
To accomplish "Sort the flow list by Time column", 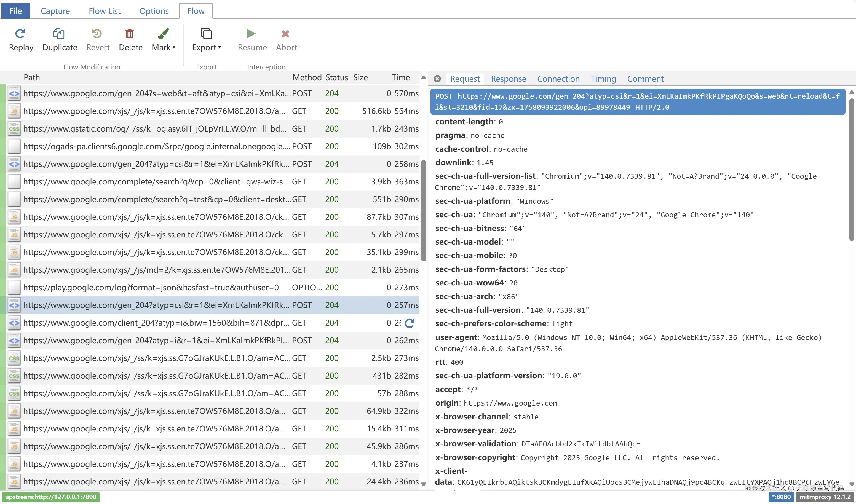I will pos(400,77).
